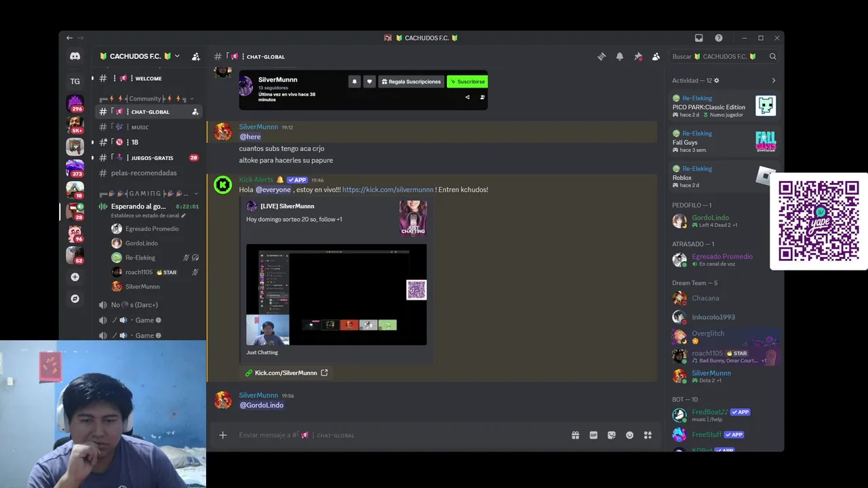This screenshot has width=868, height=488.
Task: Open Discord direct messages home icon
Action: pyautogui.click(x=75, y=56)
